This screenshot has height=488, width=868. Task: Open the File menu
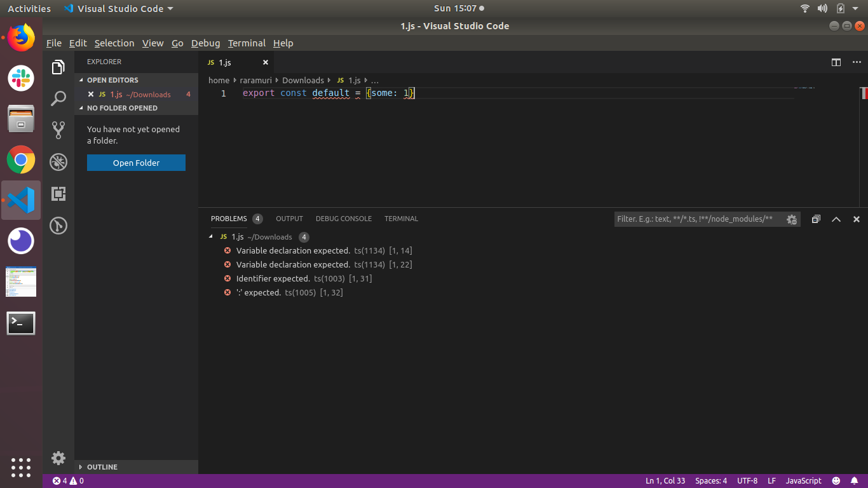click(54, 43)
